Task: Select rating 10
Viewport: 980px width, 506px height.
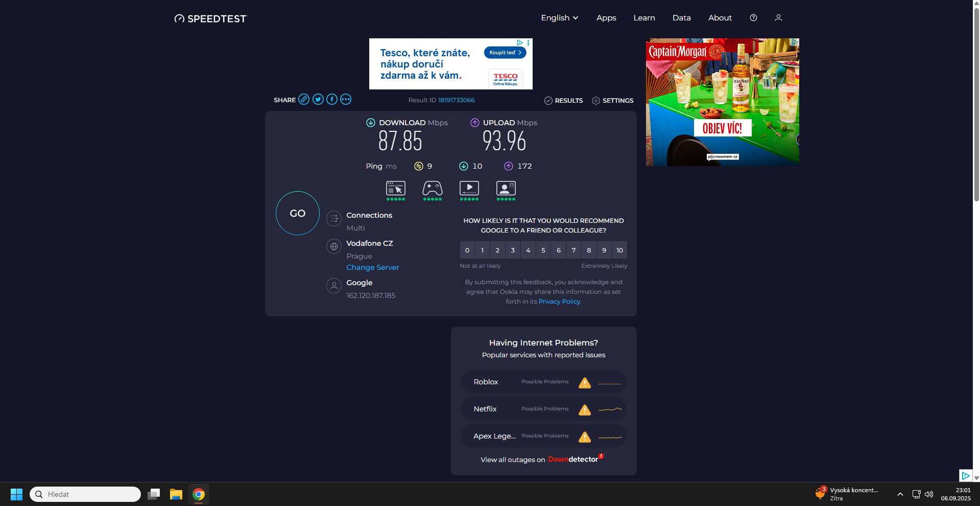Action: [x=619, y=250]
